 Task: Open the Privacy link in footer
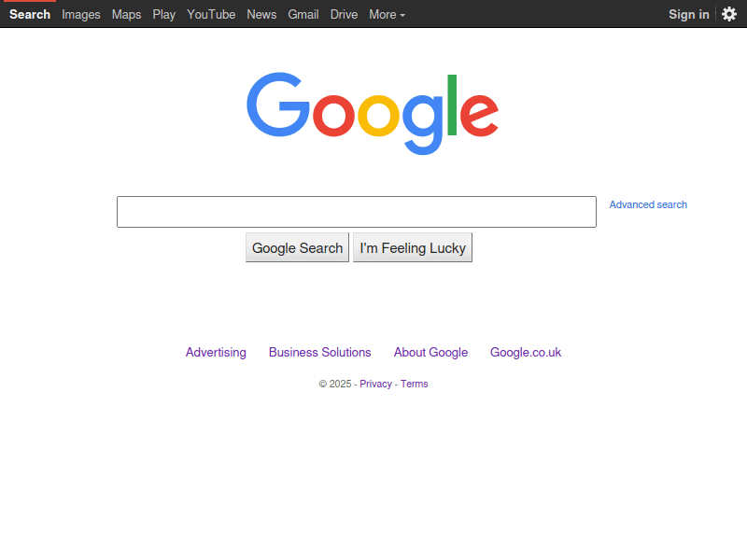[x=375, y=384]
